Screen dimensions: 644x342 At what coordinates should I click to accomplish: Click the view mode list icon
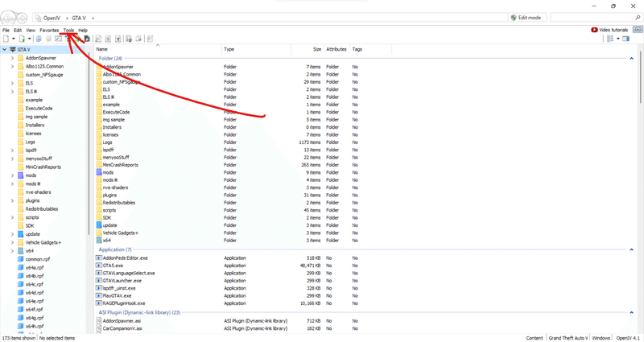tap(610, 39)
